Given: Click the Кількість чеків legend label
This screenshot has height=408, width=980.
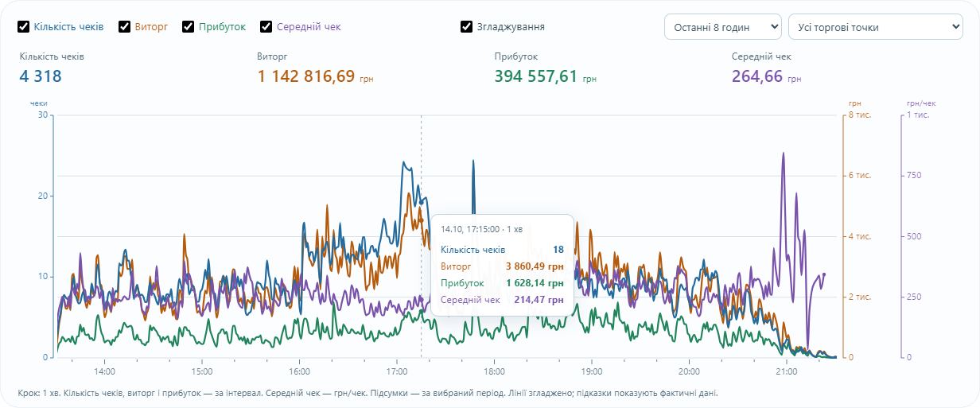Looking at the screenshot, I should pos(68,27).
